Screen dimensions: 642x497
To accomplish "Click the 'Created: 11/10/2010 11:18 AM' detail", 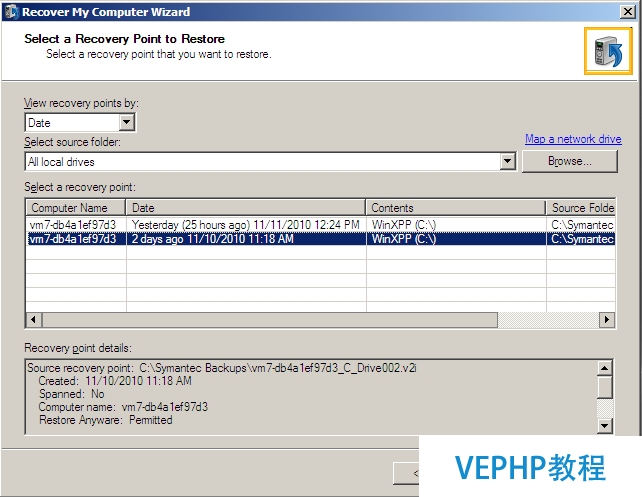I will click(115, 381).
